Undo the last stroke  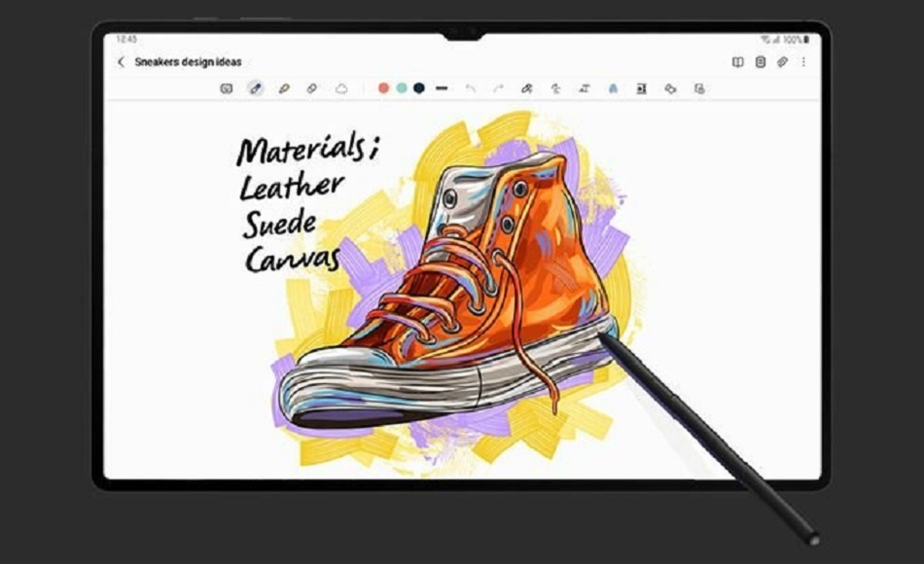coord(471,88)
